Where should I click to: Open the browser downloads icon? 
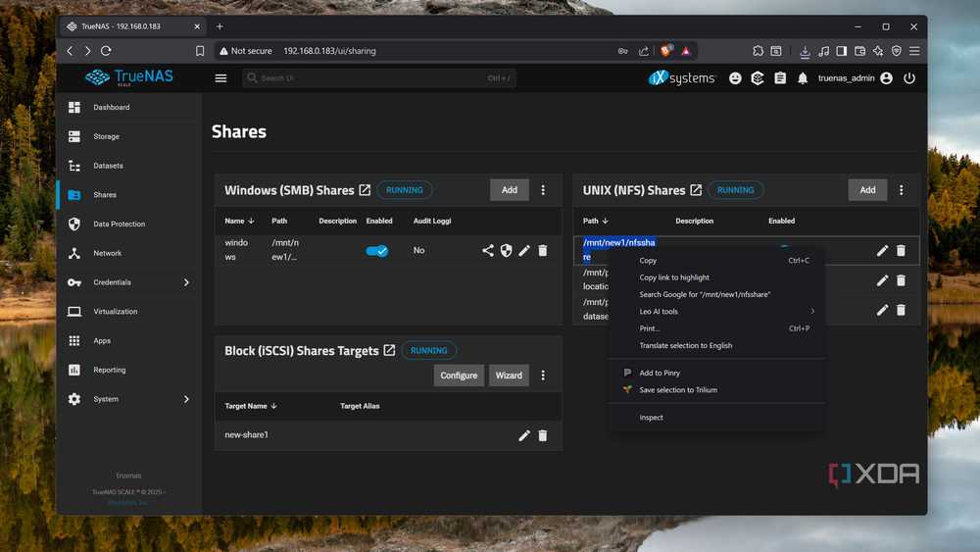[805, 51]
